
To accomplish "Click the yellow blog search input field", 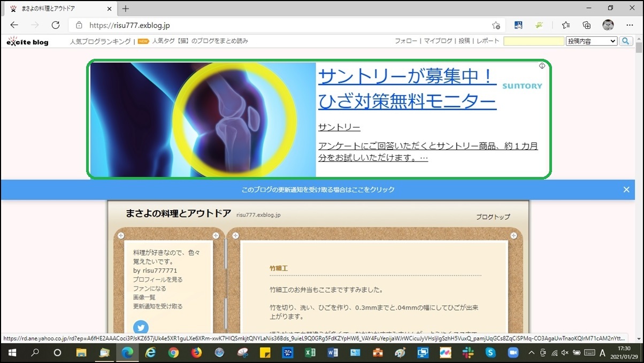I will 534,41.
